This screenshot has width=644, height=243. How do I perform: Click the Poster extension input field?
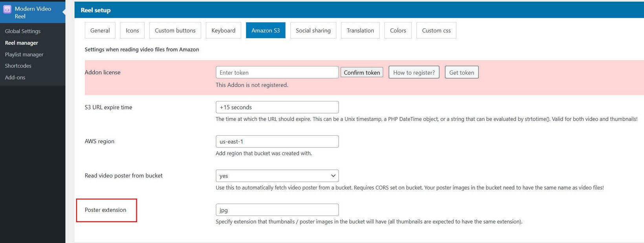[277, 210]
